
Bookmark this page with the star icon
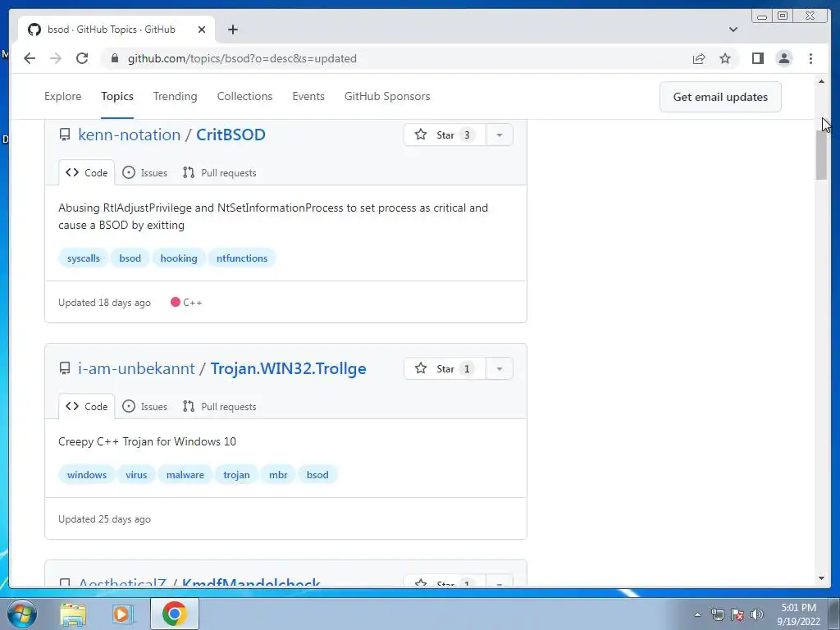click(725, 58)
